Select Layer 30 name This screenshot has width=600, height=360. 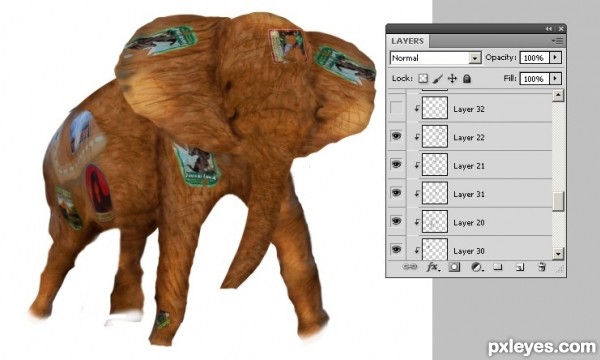tap(469, 251)
